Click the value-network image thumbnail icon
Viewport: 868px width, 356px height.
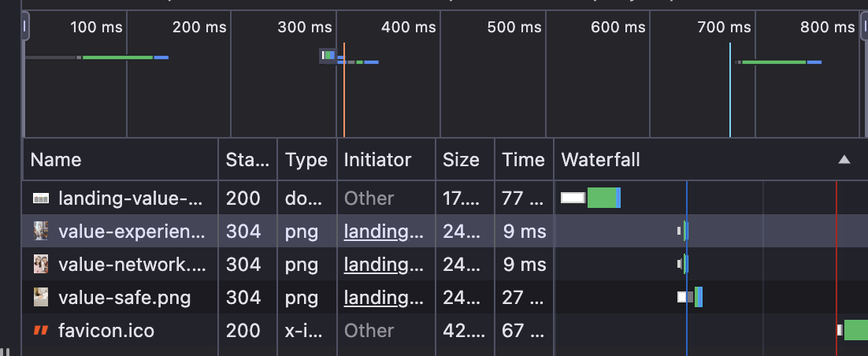tap(41, 264)
